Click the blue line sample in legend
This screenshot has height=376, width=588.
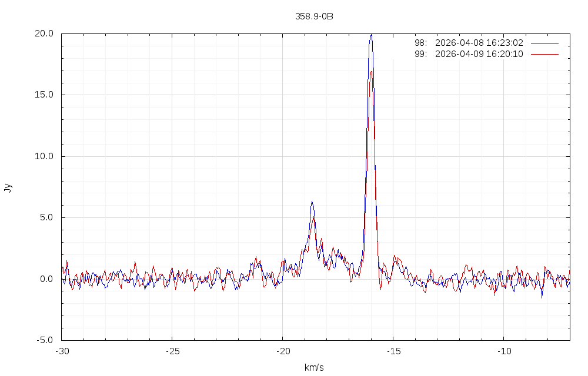click(544, 43)
